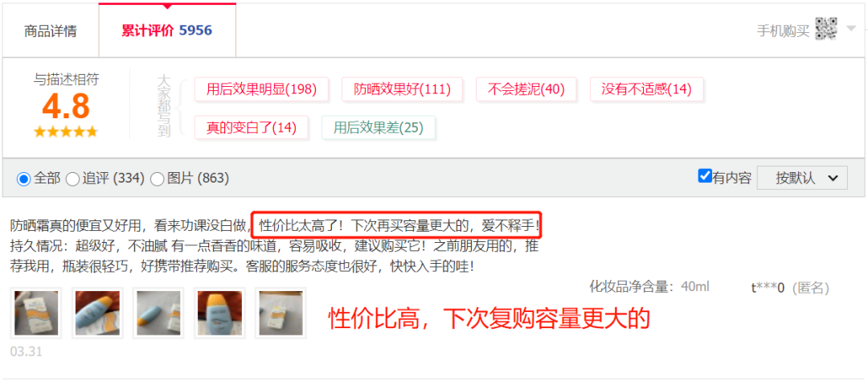Select the 图片 (863) radio button
This screenshot has height=382, width=868.
(x=158, y=179)
